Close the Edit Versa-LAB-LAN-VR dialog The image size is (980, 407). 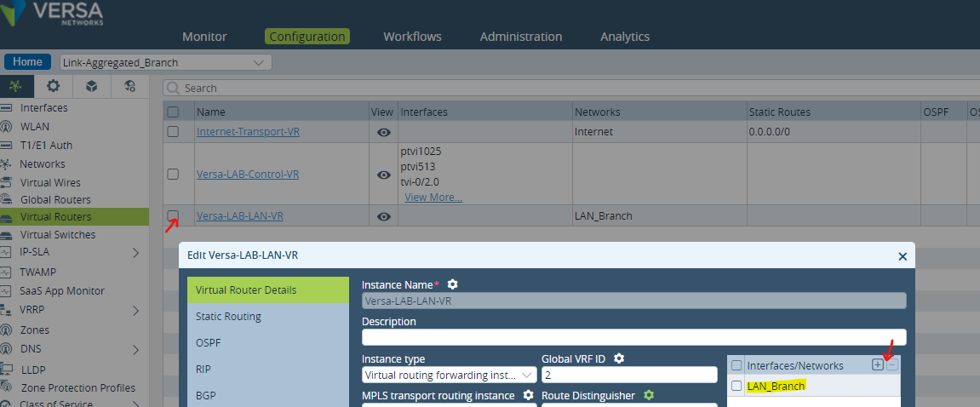tap(902, 256)
